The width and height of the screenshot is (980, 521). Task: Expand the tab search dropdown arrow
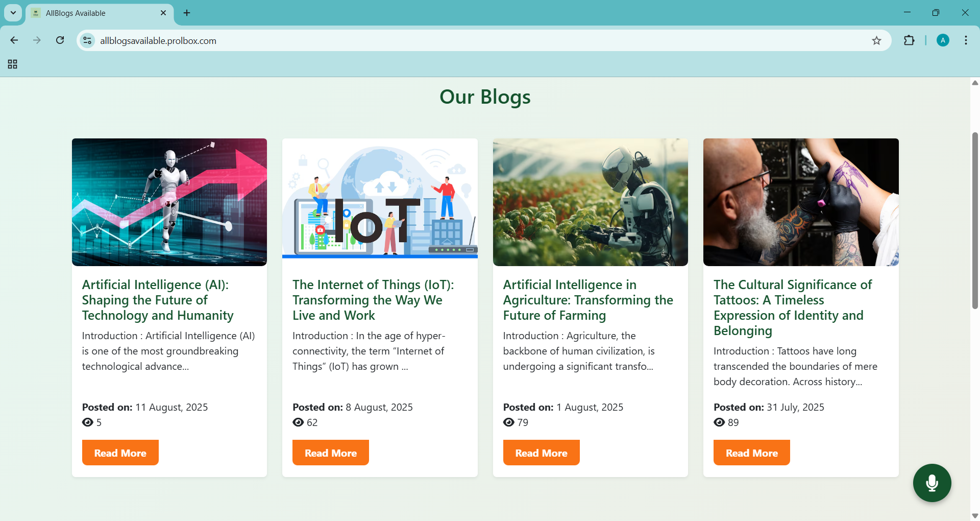coord(13,13)
